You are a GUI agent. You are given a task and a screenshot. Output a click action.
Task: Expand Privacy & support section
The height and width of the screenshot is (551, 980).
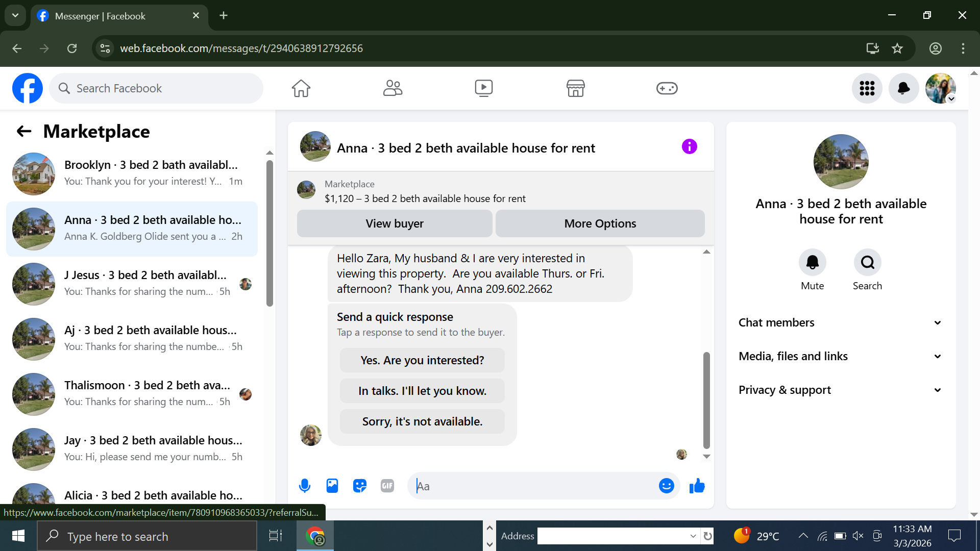[x=841, y=390]
